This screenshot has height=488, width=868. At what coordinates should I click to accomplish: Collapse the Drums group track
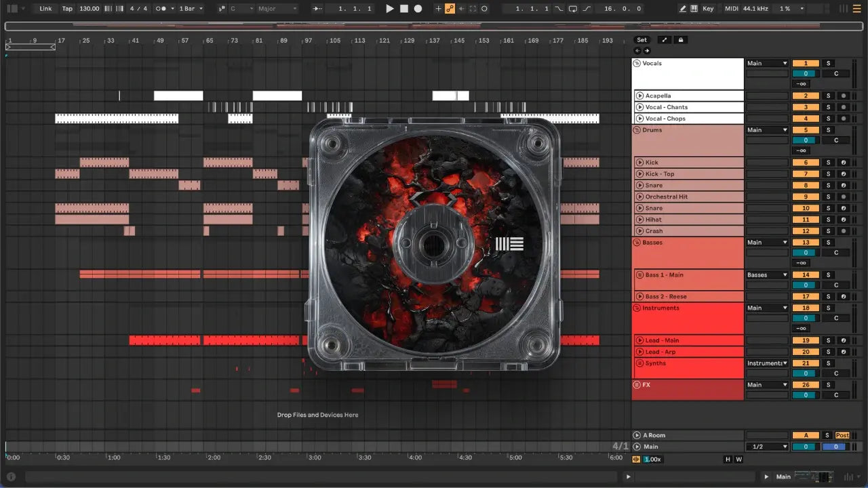pos(637,130)
